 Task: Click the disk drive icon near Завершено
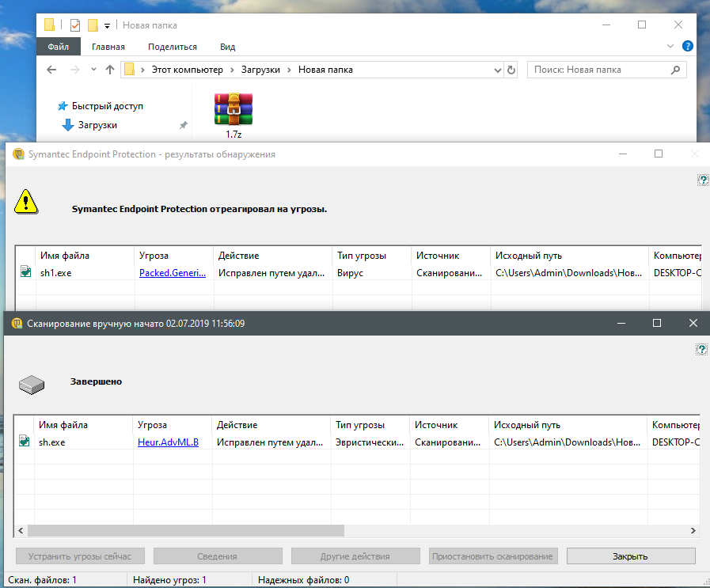click(32, 385)
